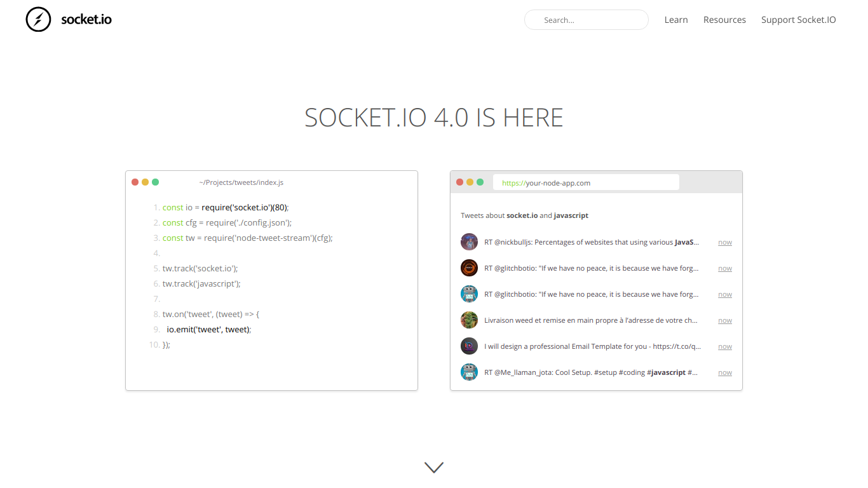Image resolution: width=868 pixels, height=488 pixels.
Task: Click code line tw.track('socket.io');
Action: tap(200, 268)
